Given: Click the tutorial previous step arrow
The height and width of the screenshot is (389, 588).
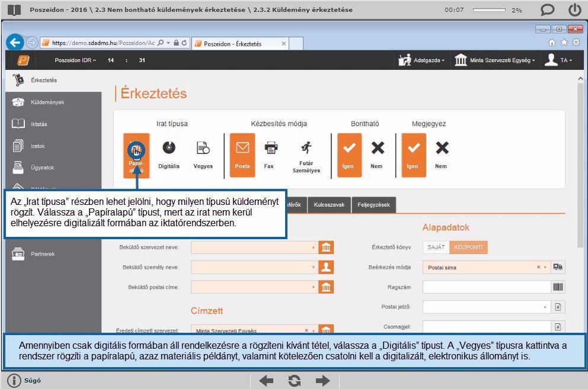Looking at the screenshot, I should pyautogui.click(x=266, y=381).
